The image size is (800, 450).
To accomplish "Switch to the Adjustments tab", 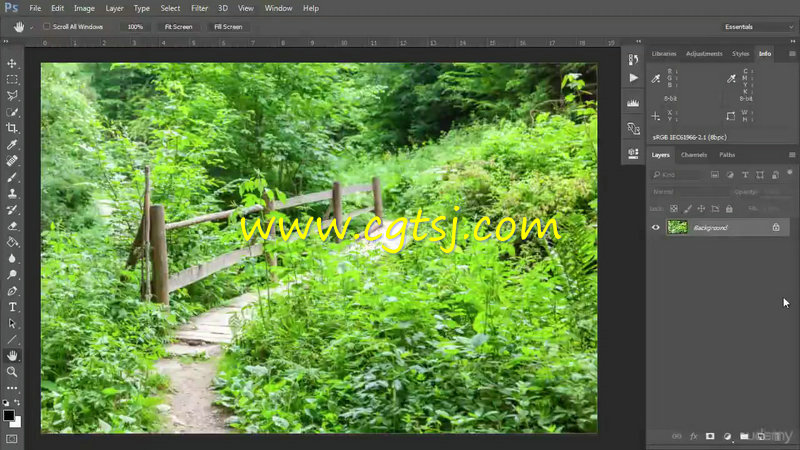I will pyautogui.click(x=704, y=54).
